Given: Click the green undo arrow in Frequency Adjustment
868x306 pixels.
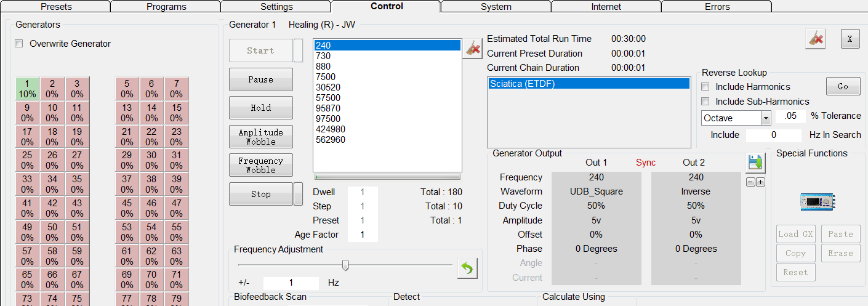Looking at the screenshot, I should [467, 268].
